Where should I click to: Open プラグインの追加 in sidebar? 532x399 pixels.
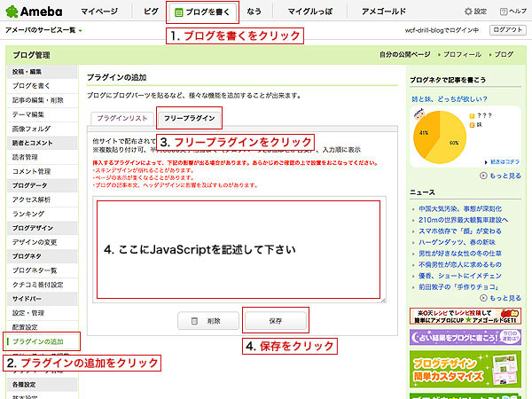pyautogui.click(x=38, y=341)
